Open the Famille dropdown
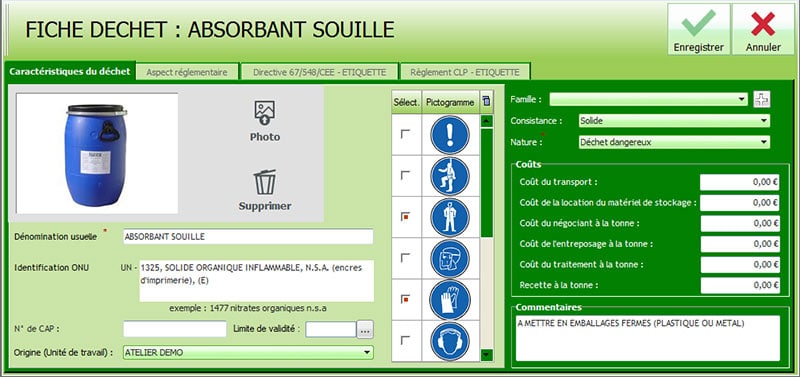800x377 pixels. click(x=648, y=99)
